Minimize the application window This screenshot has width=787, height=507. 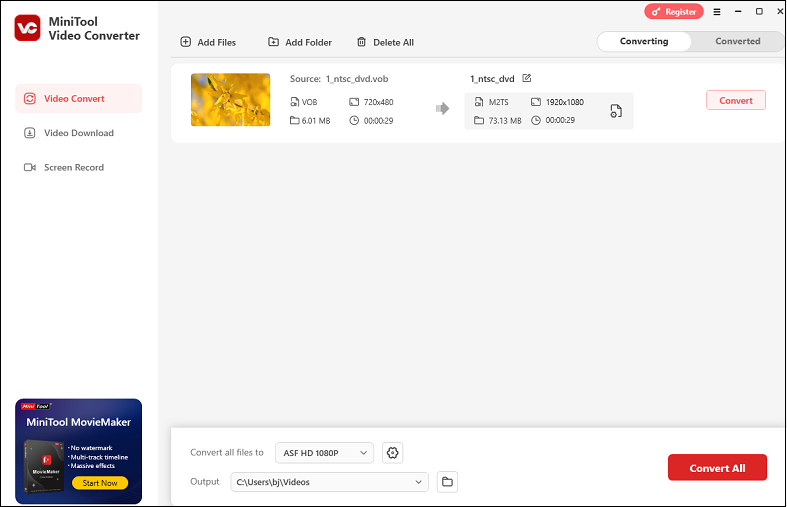pyautogui.click(x=738, y=11)
